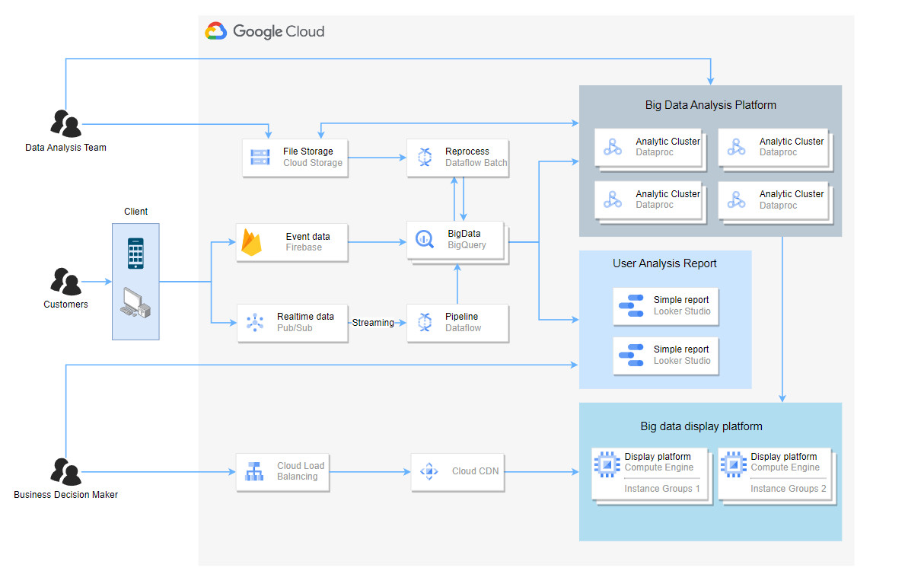Select the "Event data" text
This screenshot has height=571, width=924.
[308, 237]
